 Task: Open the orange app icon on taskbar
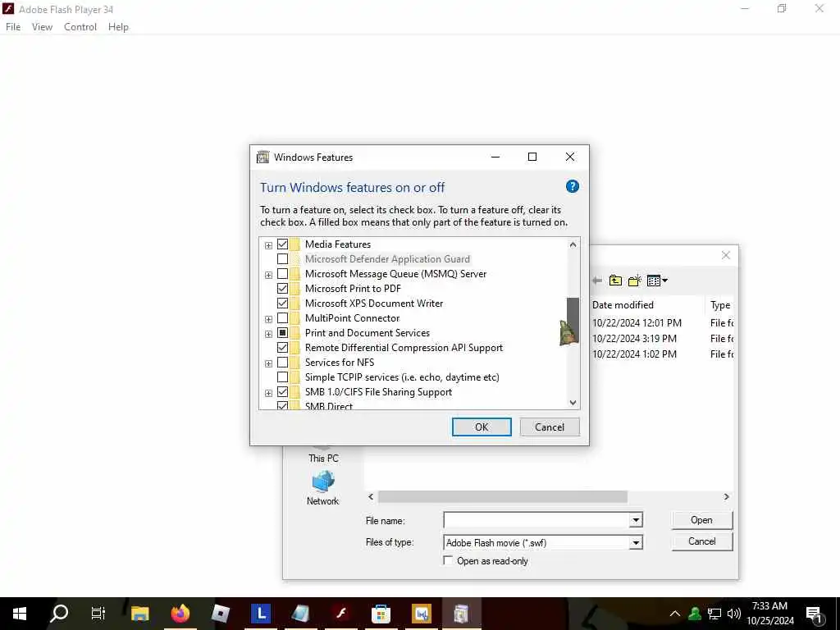click(421, 614)
